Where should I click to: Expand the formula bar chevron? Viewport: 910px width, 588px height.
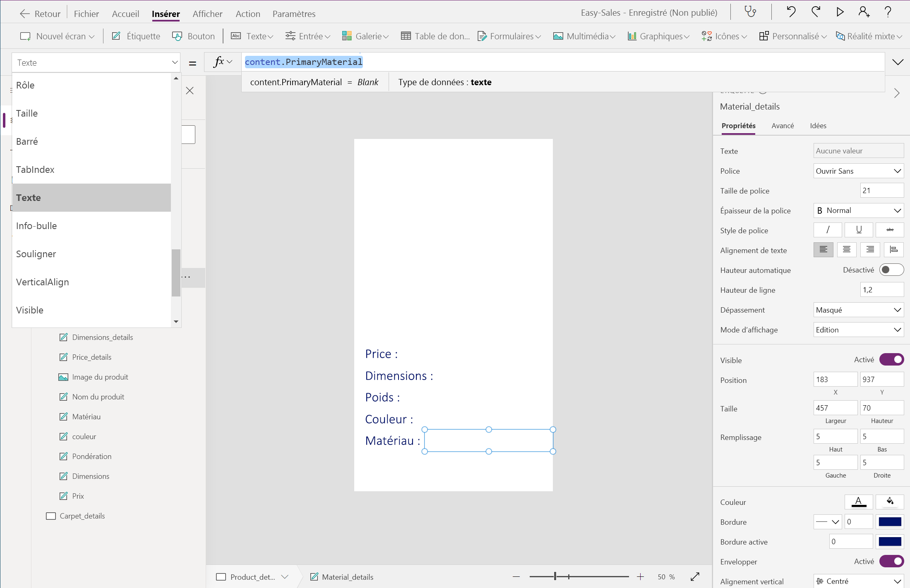click(x=898, y=62)
